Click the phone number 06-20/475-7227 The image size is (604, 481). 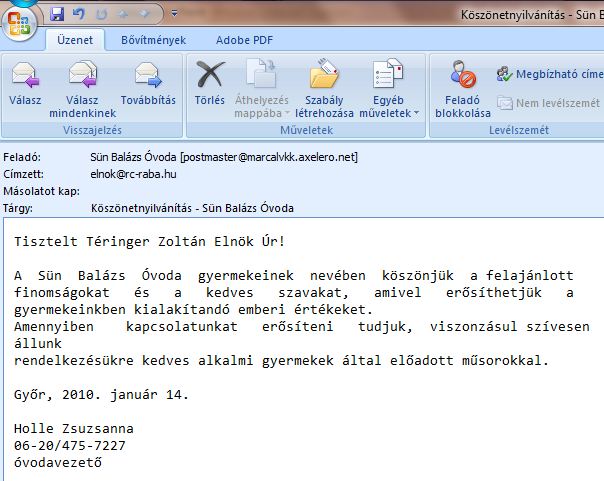pos(70,446)
